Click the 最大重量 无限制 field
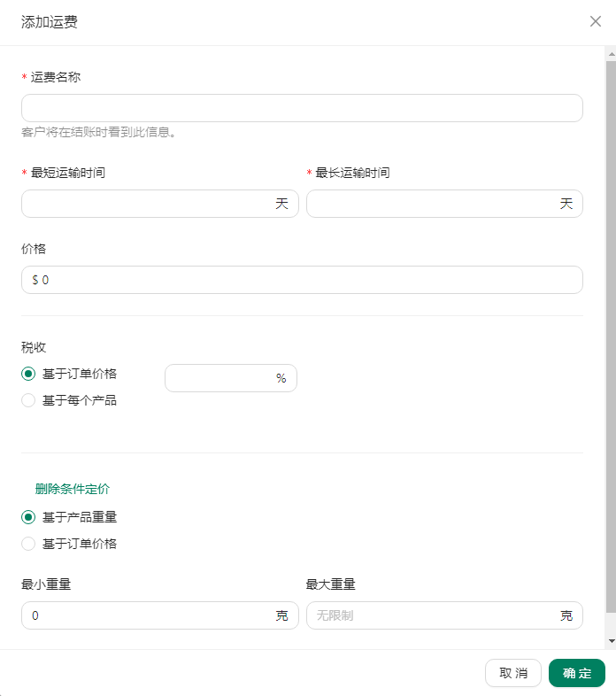This screenshot has height=696, width=616. click(444, 615)
